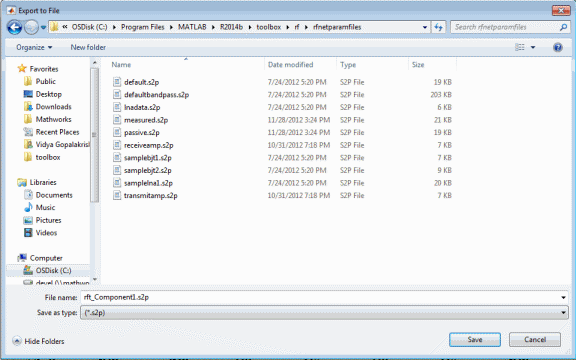Click the Music library icon
This screenshot has height=360, width=576.
tap(28, 208)
